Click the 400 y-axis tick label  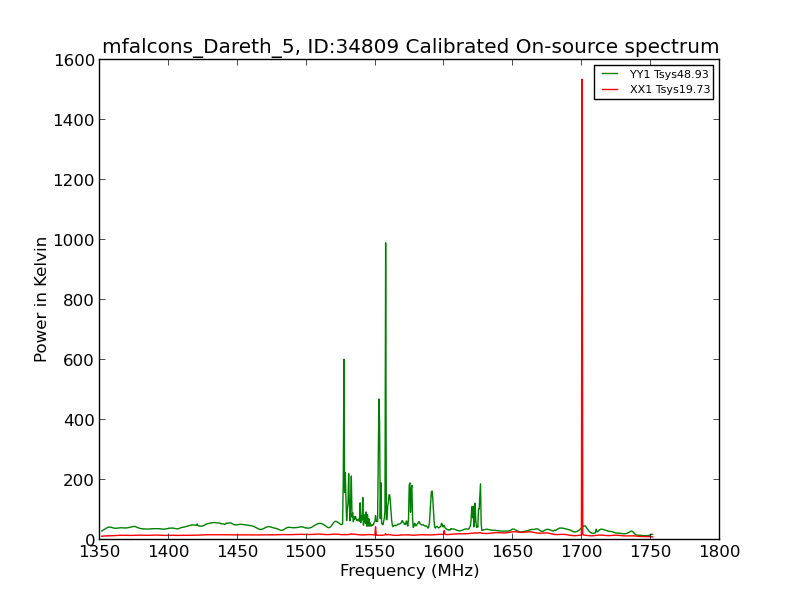[79, 420]
